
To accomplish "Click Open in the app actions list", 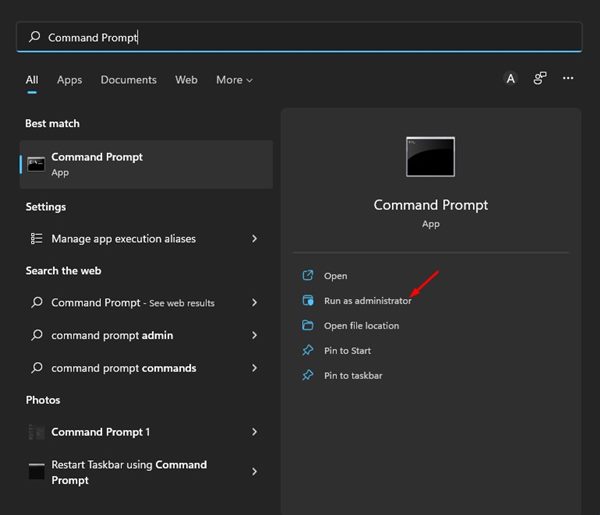I will [x=335, y=276].
